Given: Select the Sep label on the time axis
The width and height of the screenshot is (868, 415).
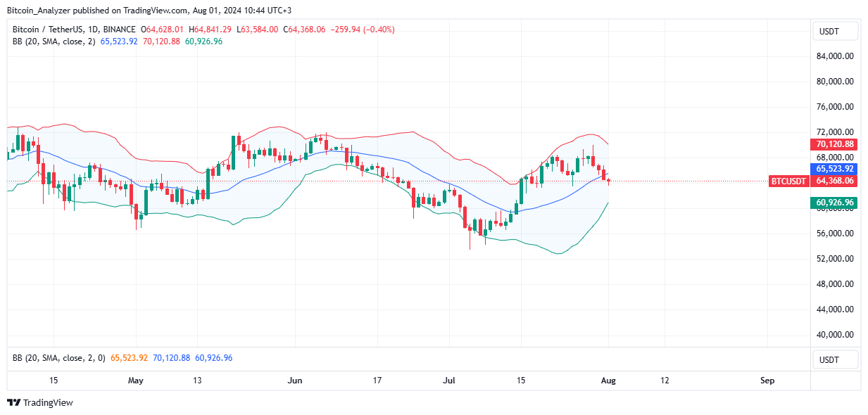Looking at the screenshot, I should pos(767,381).
